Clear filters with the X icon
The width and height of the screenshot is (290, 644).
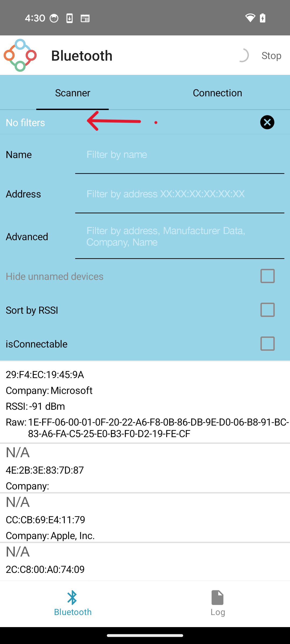point(267,122)
